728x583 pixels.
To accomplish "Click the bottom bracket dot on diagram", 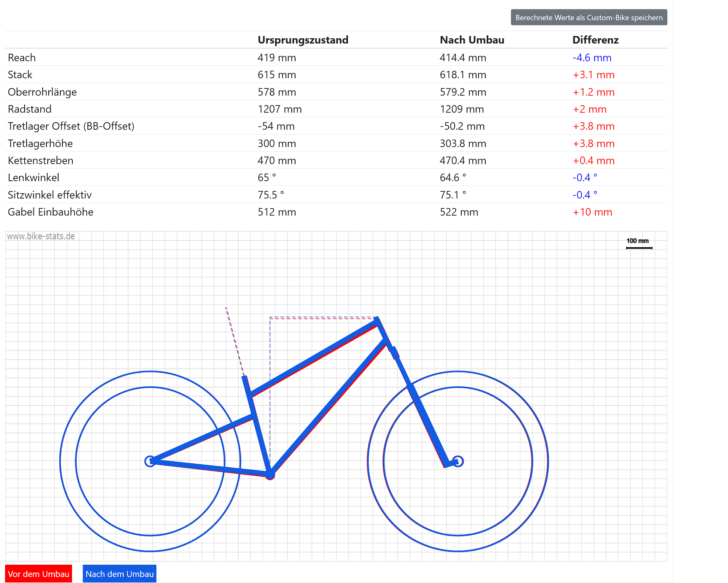I will 270,475.
